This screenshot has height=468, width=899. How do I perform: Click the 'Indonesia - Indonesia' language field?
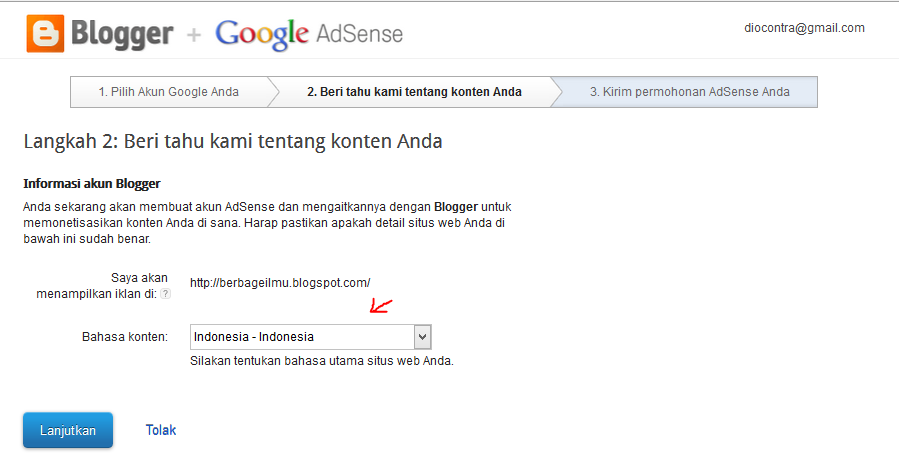point(310,337)
